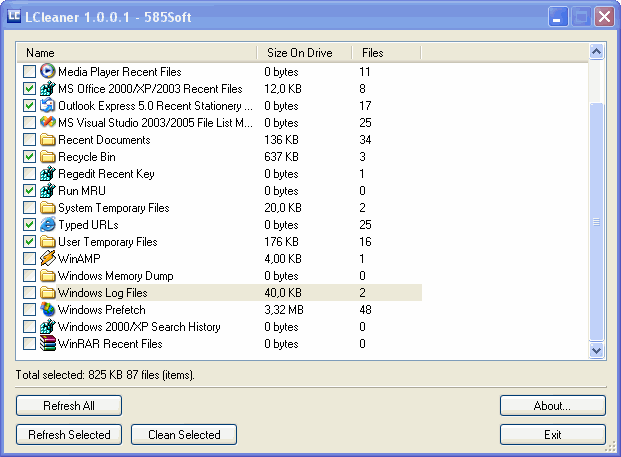Minimize the LCleaner window
This screenshot has width=621, height=457.
(x=558, y=17)
